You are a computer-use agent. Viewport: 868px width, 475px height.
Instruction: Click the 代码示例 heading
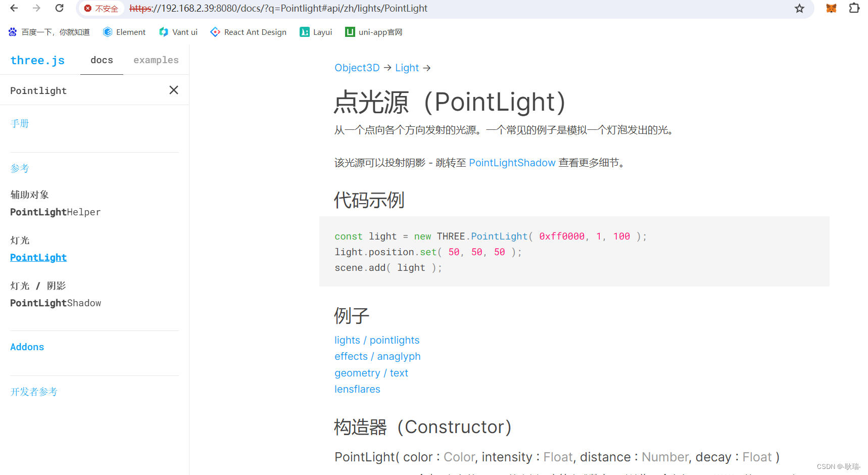click(x=369, y=200)
